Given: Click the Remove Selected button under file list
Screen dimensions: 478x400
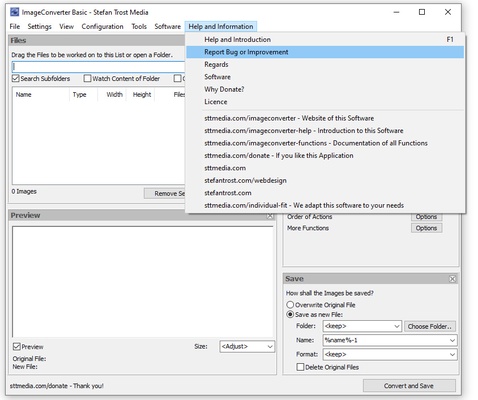Looking at the screenshot, I should (165, 193).
